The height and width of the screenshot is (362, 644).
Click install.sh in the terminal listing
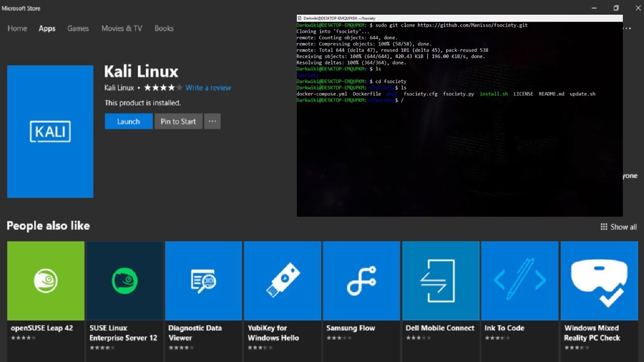(494, 94)
